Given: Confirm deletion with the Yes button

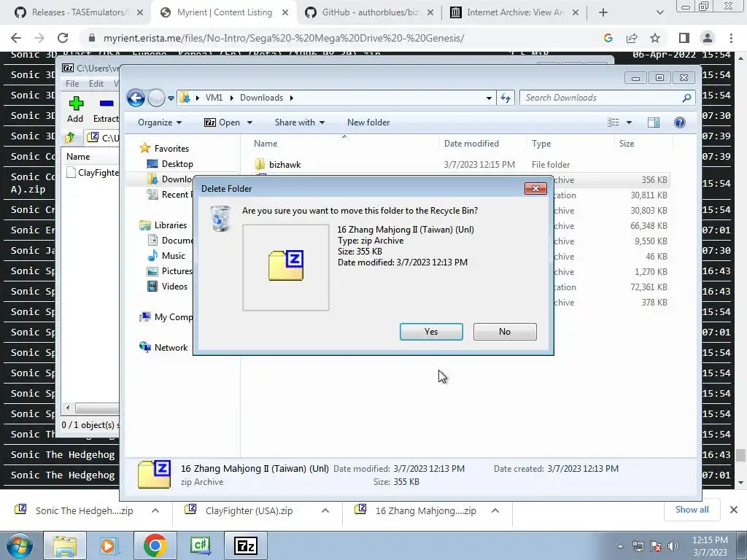Looking at the screenshot, I should pyautogui.click(x=431, y=332).
